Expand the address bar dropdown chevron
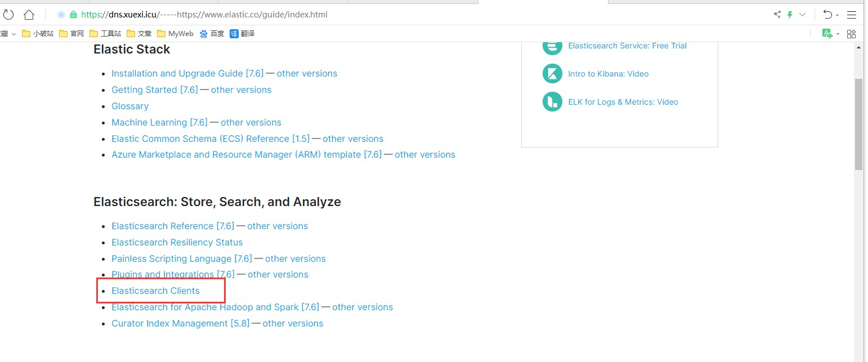 [x=803, y=15]
